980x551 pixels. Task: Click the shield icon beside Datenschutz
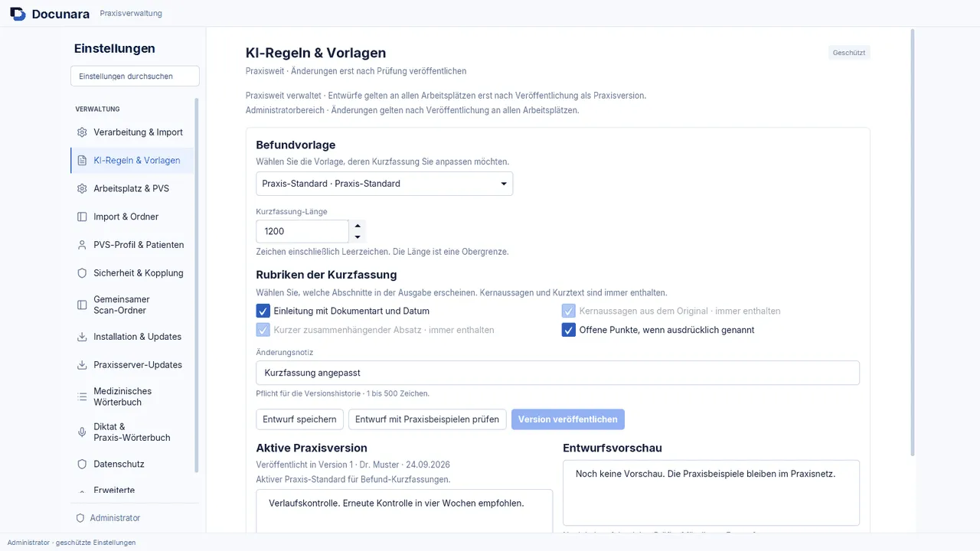82,465
